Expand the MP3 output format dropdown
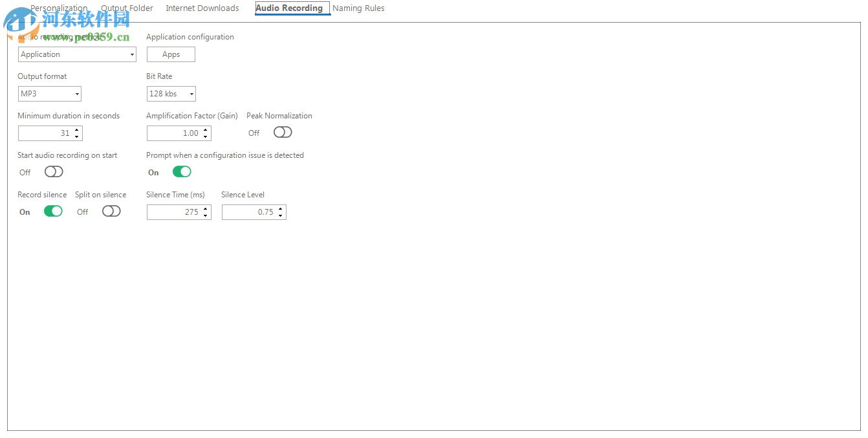 pyautogui.click(x=50, y=94)
